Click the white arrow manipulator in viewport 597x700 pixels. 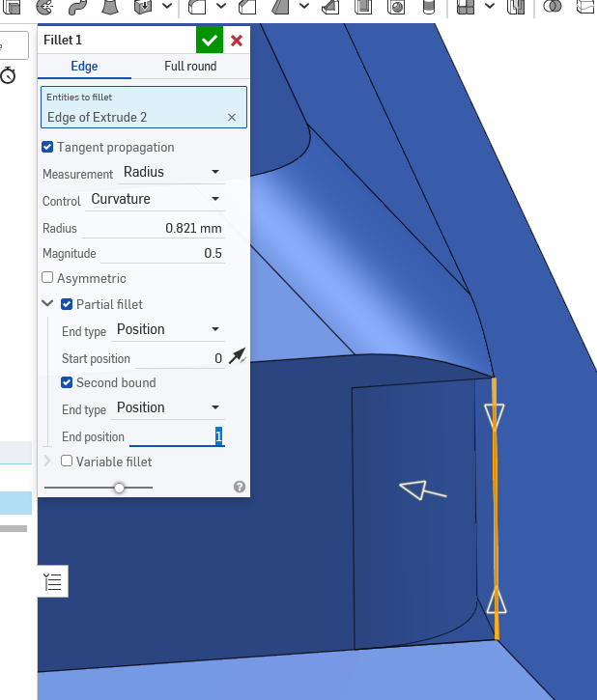point(422,490)
